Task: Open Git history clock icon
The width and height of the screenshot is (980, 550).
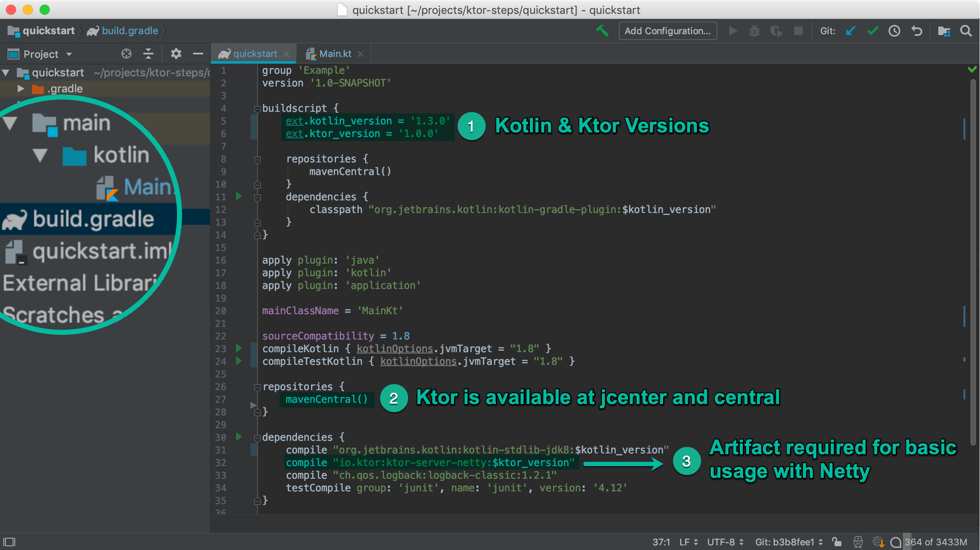Action: [894, 31]
